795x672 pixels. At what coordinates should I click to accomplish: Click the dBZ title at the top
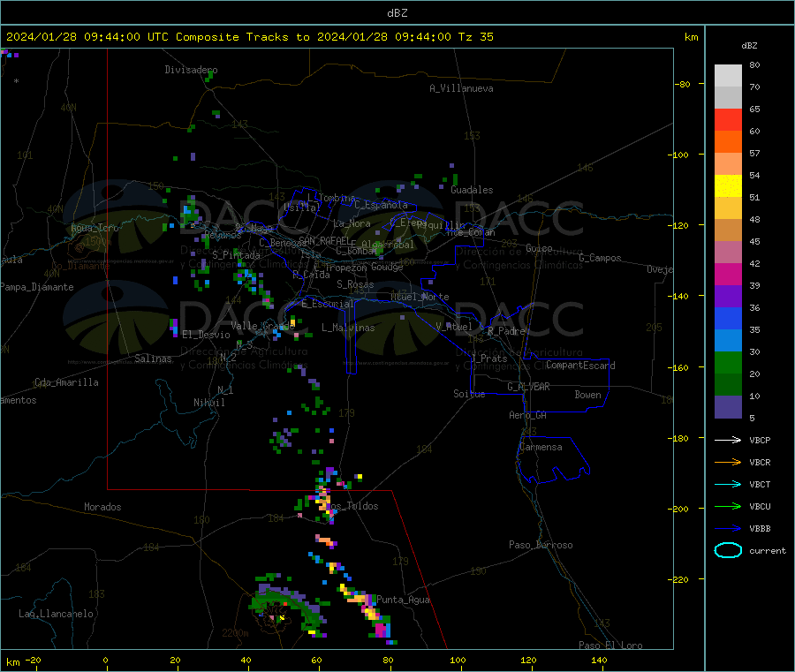pos(397,13)
